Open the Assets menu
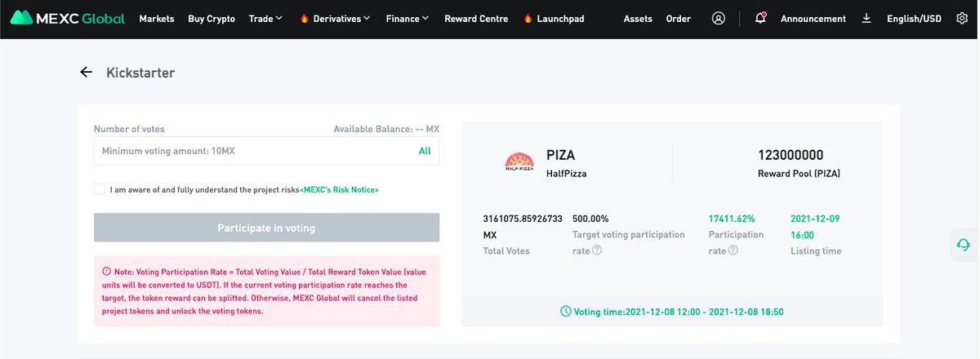980x359 pixels. (638, 18)
